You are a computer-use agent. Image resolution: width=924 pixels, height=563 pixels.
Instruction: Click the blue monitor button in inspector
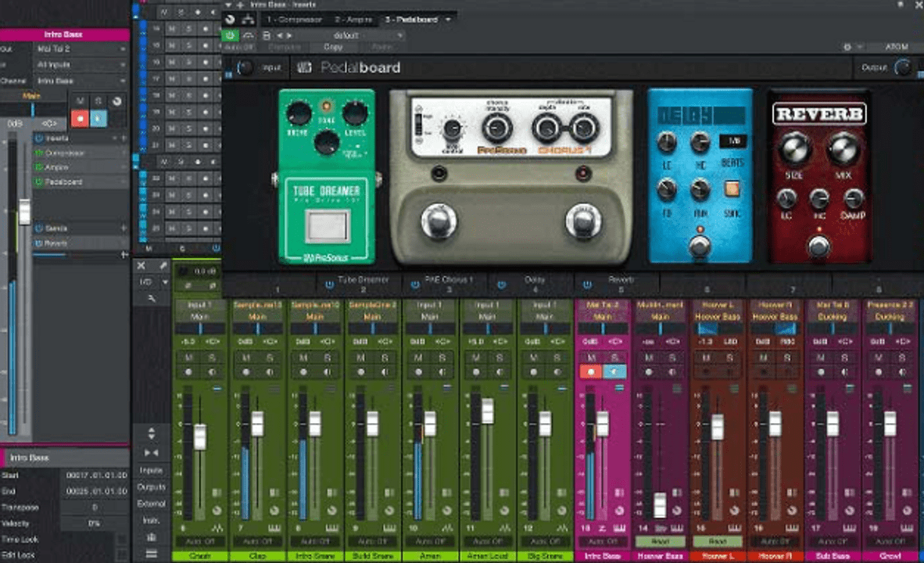pyautogui.click(x=98, y=119)
